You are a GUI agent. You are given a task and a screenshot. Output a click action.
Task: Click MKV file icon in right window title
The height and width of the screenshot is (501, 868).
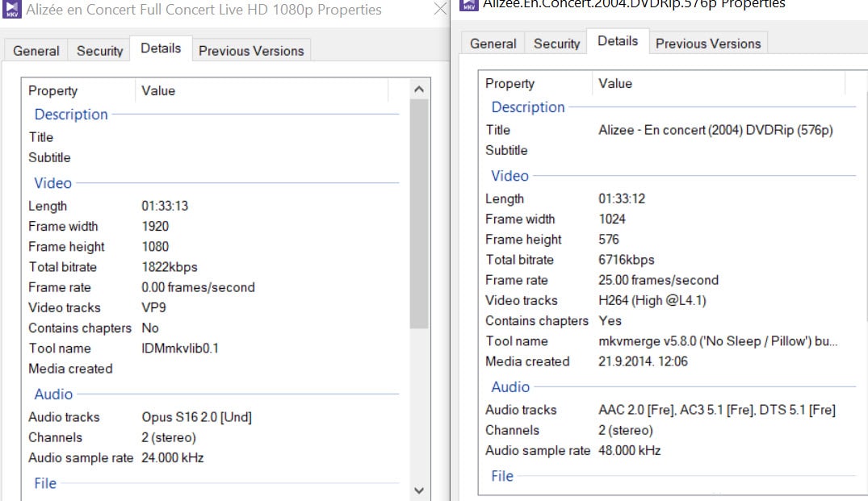tap(469, 6)
